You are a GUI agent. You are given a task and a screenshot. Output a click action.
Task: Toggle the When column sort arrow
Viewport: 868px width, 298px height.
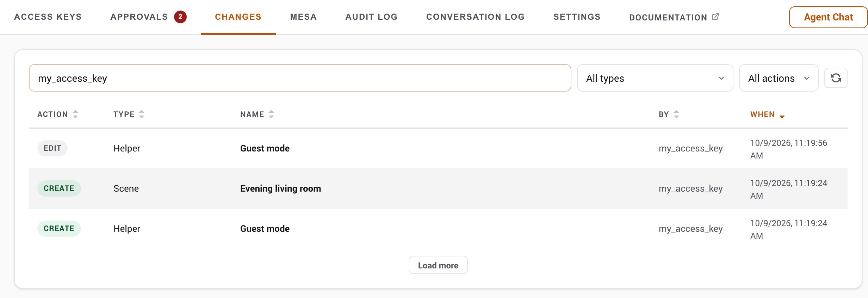tap(782, 116)
